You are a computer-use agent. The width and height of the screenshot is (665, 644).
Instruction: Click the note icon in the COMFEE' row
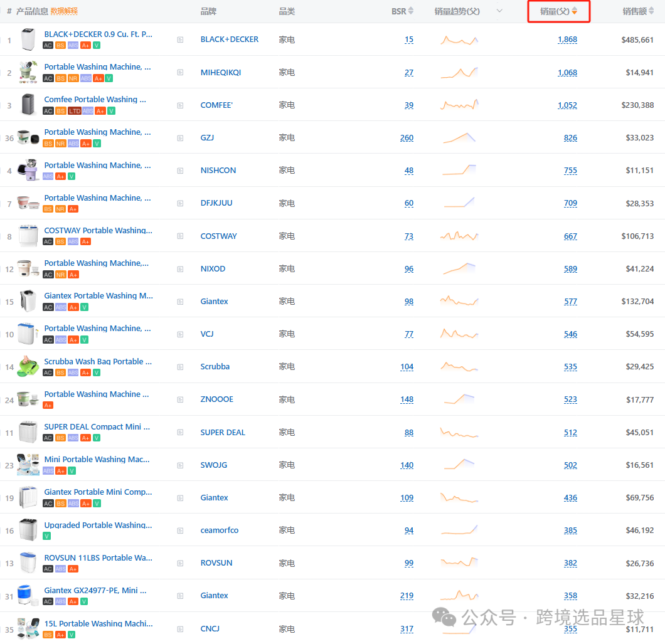pos(180,105)
